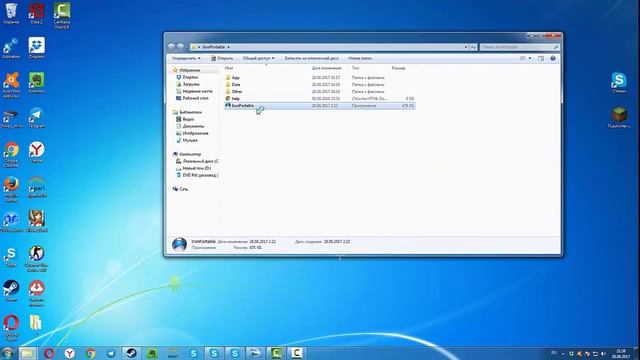
Task: Open the Yandex browser desktop icon
Action: pos(36,152)
